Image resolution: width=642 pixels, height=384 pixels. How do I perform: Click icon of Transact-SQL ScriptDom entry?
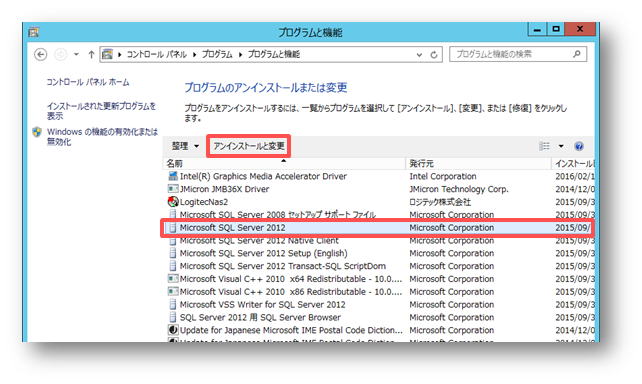173,266
